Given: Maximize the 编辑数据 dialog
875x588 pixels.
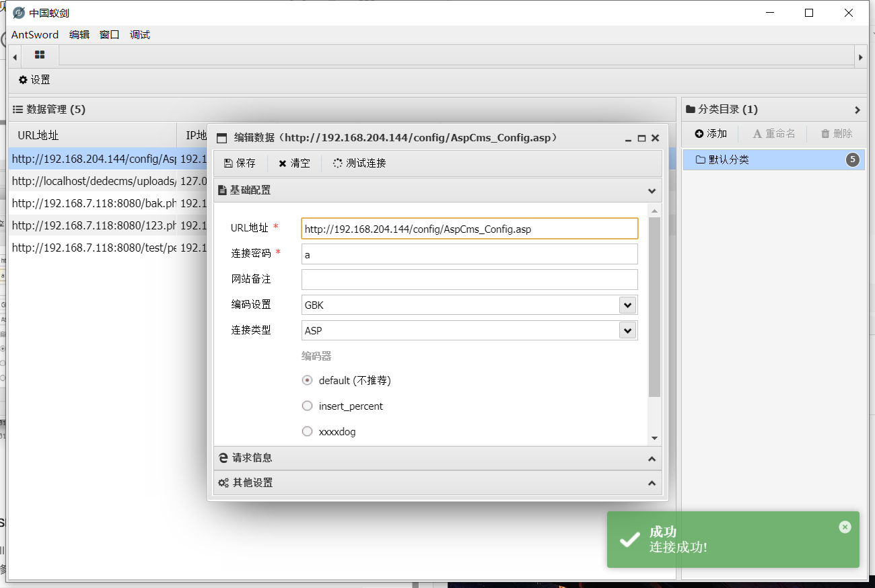Looking at the screenshot, I should pos(641,139).
